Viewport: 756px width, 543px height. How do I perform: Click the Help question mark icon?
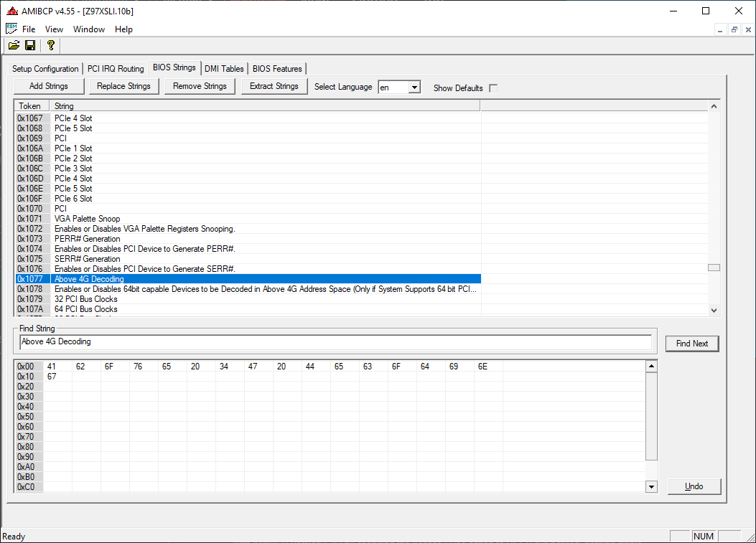tap(50, 45)
